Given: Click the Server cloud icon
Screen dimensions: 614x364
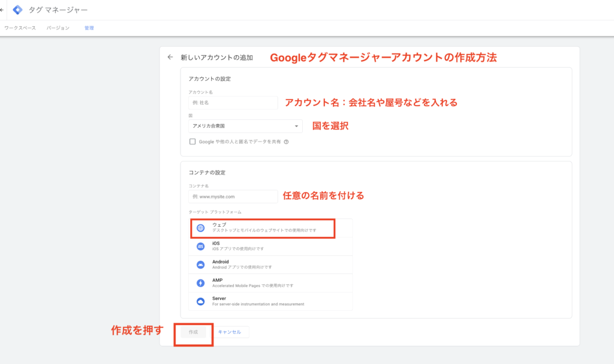Looking at the screenshot, I should click(x=200, y=301).
